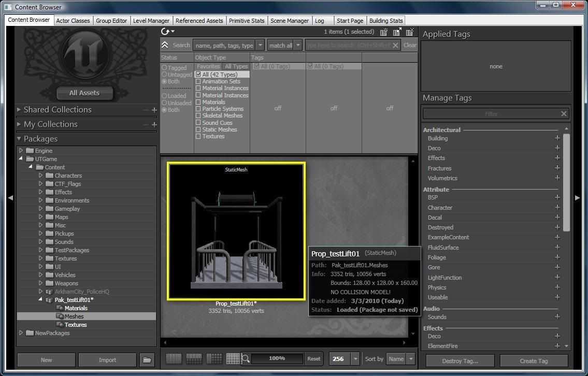Select the vertical split view icon
The image size is (588, 376).
[214, 359]
